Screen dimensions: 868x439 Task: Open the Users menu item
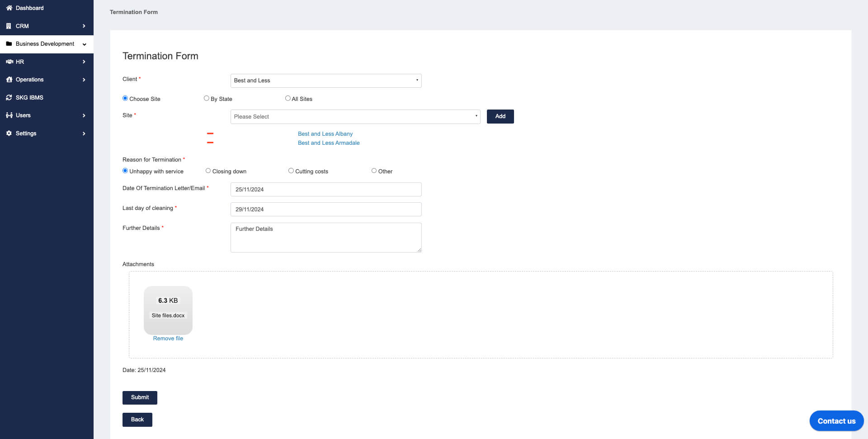pos(47,115)
